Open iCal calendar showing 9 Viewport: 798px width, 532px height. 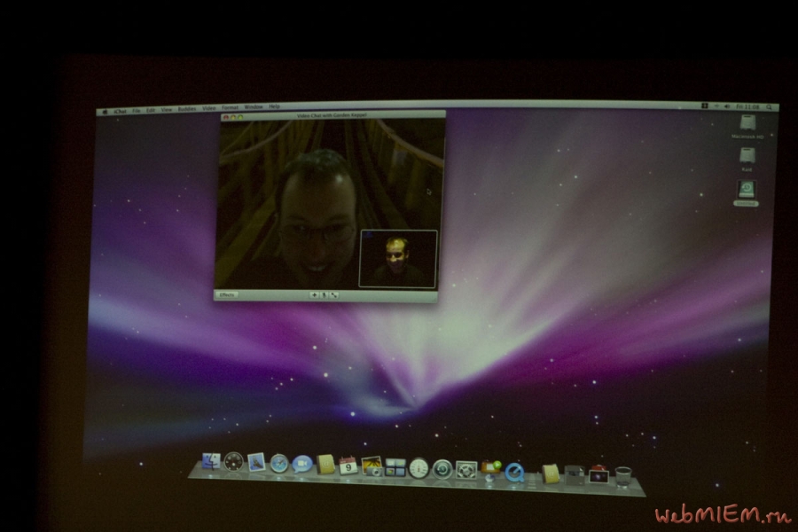coord(348,465)
